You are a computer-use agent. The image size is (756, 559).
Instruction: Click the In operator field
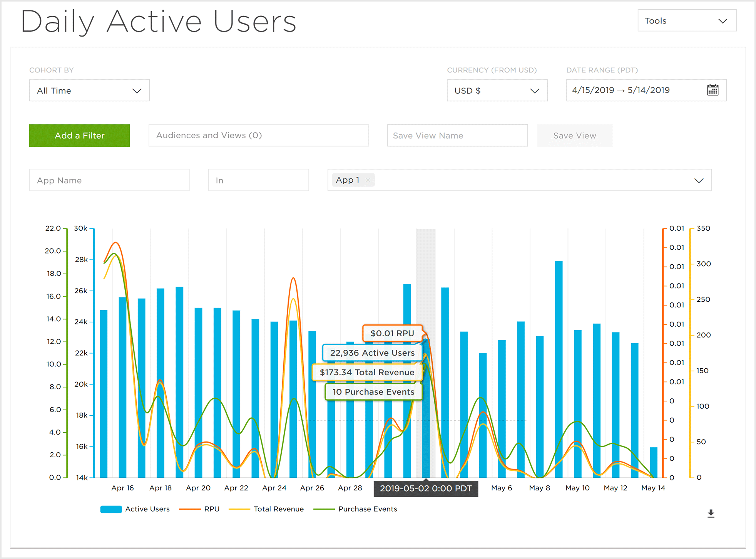pos(258,180)
